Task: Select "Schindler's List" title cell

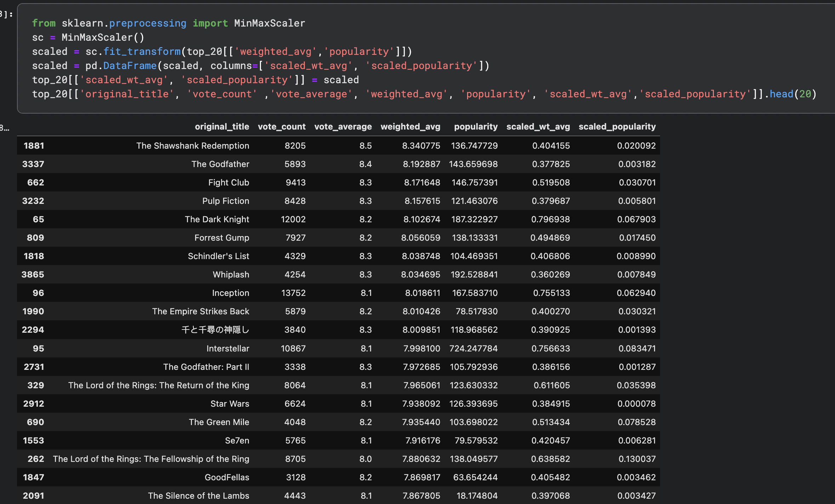Action: pos(218,256)
